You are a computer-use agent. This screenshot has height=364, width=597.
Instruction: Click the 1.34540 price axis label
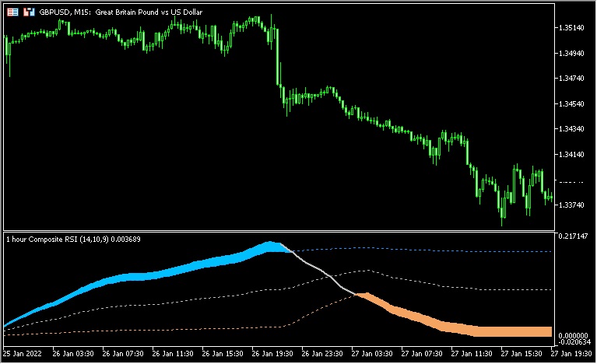[572, 103]
